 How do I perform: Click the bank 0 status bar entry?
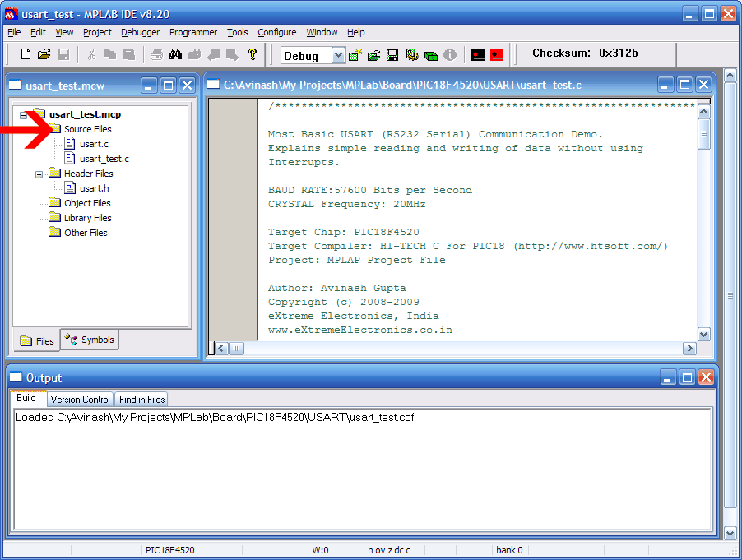509,550
